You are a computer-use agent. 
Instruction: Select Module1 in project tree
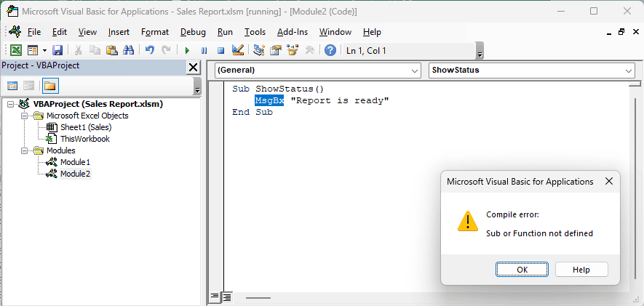click(75, 162)
